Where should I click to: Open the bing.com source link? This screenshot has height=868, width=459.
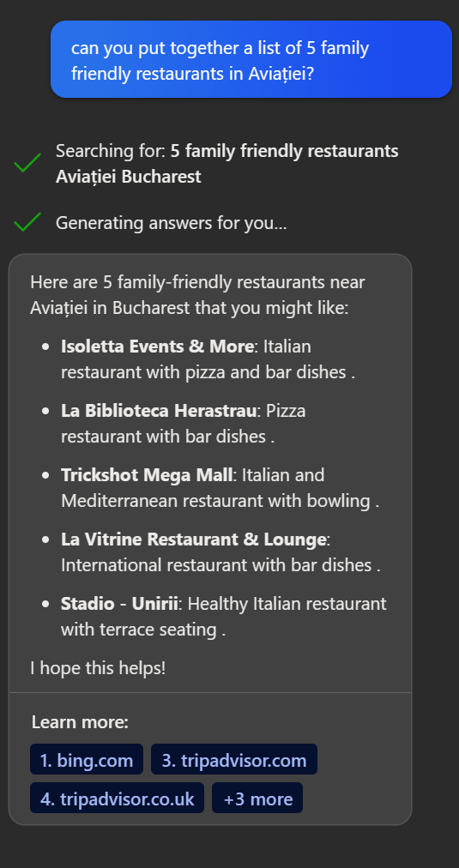coord(87,760)
